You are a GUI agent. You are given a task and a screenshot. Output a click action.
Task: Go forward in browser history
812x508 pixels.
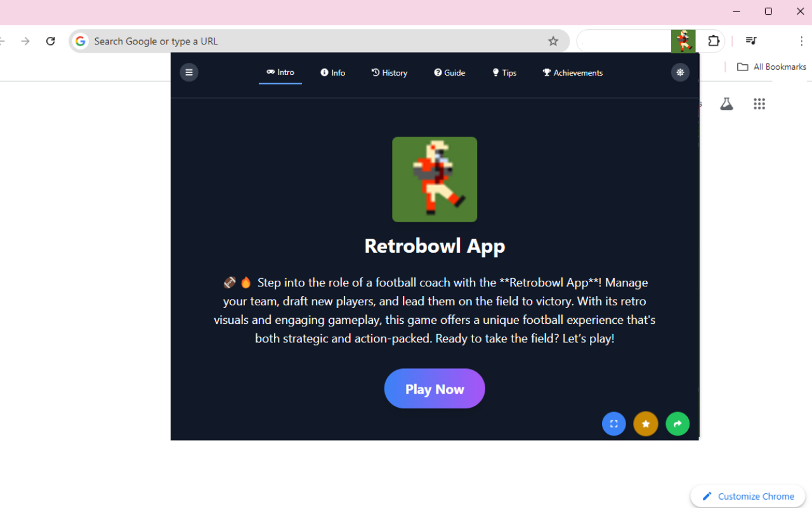[x=25, y=41]
